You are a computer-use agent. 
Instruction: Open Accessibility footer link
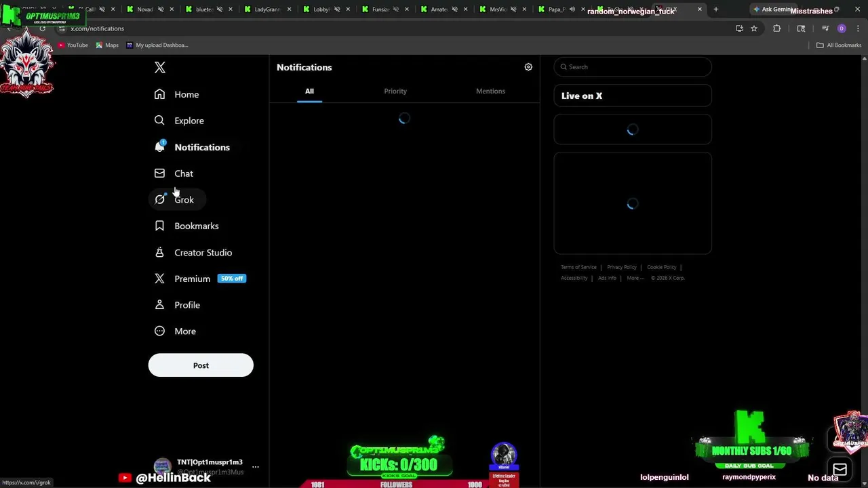[574, 278]
